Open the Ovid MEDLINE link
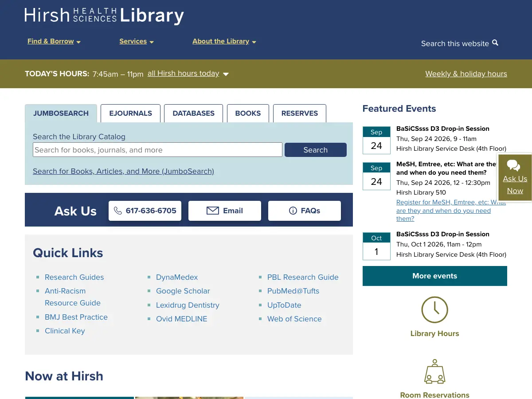The image size is (532, 399). point(182,319)
